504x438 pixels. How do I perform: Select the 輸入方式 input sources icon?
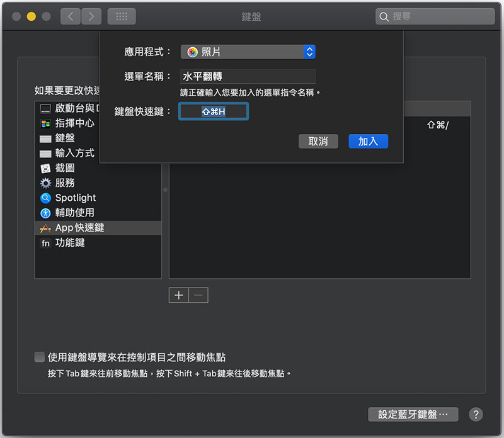click(45, 153)
